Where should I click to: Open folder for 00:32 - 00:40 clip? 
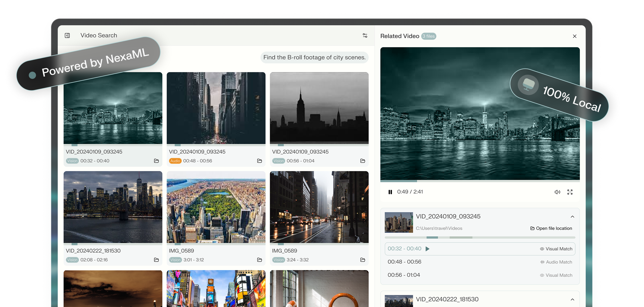tap(156, 161)
